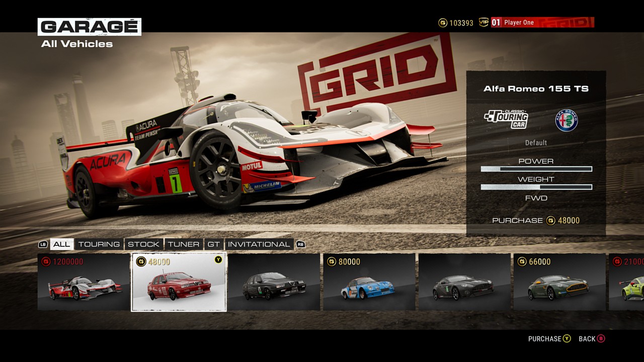Switch to the TUNER tab
This screenshot has height=362, width=644.
tap(184, 244)
